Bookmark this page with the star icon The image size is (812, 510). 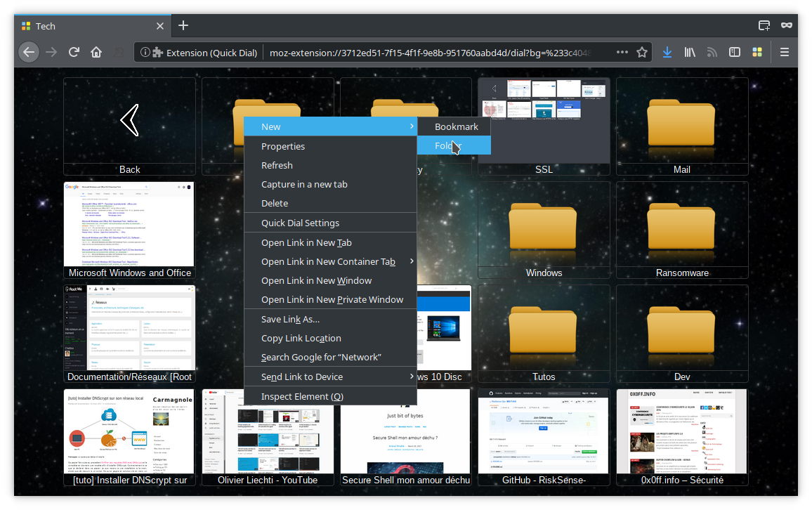point(641,52)
